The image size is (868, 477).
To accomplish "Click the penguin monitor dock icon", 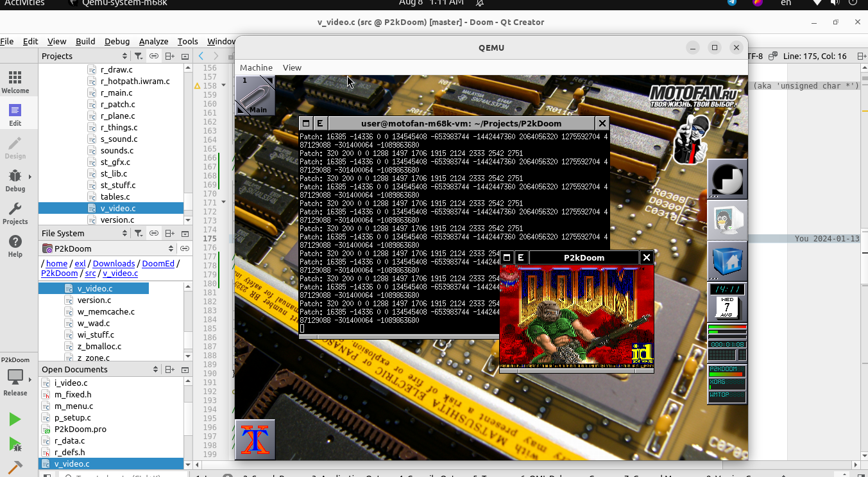I will click(x=728, y=220).
